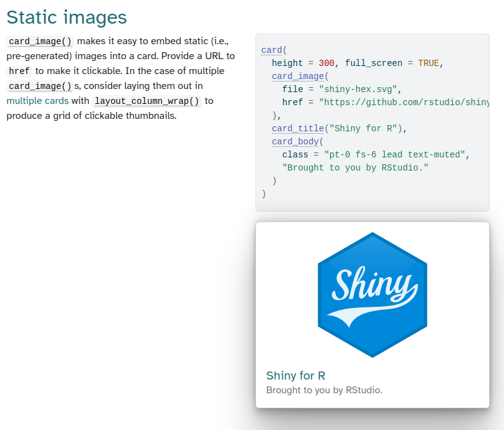Click the github.com URL string in code

tap(404, 103)
